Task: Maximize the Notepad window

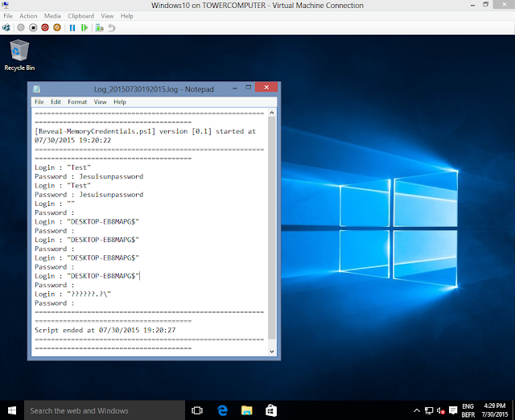Action: [x=249, y=88]
